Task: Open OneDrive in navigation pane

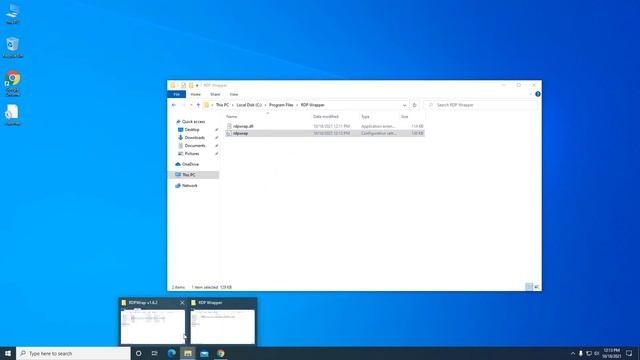Action: click(190, 164)
